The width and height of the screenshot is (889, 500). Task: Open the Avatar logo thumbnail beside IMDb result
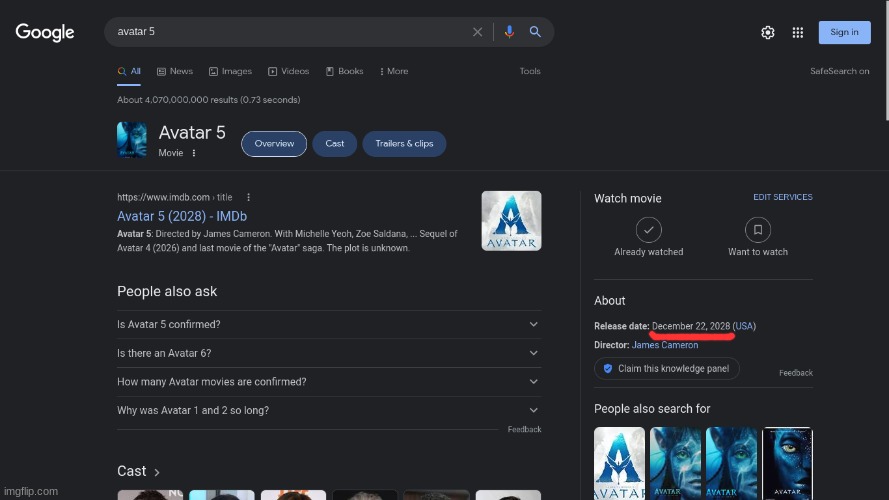point(511,221)
